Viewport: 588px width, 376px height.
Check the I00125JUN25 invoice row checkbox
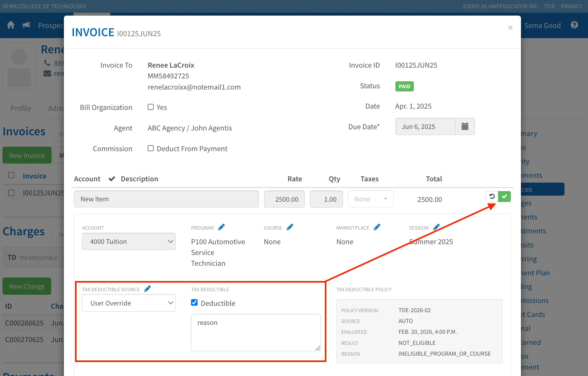pyautogui.click(x=11, y=193)
